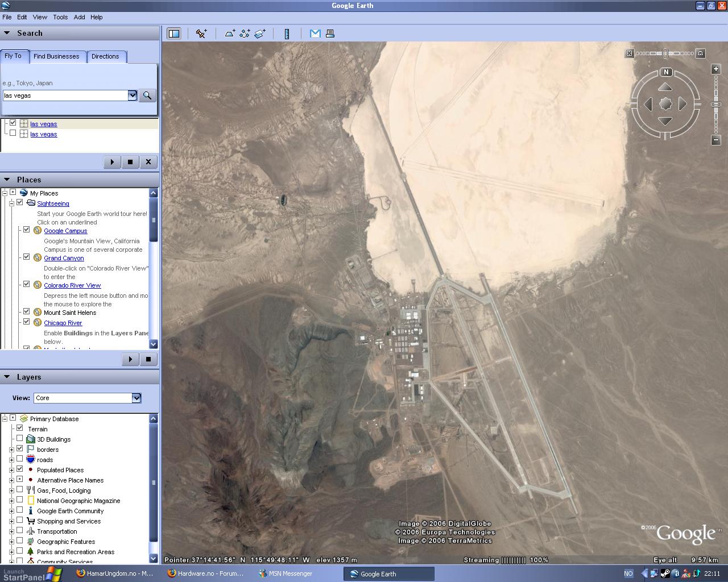Check the second las vegas result checkbox
Screen dimensions: 728x582
(13, 134)
